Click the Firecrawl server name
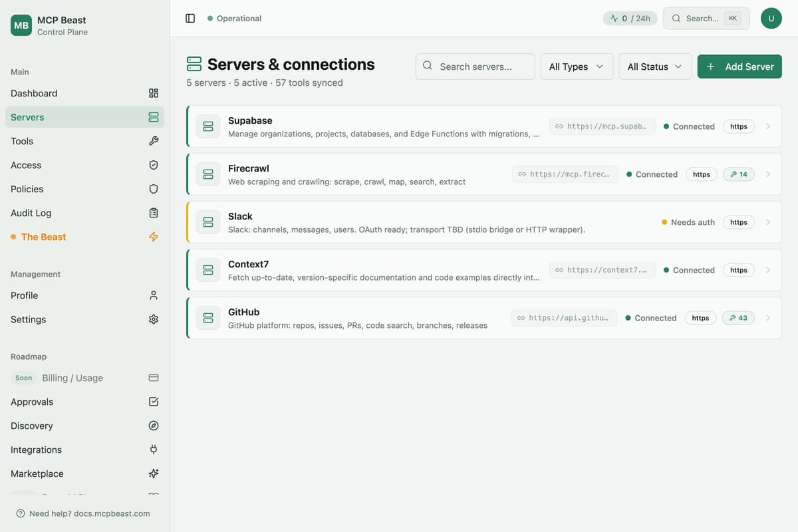 (x=248, y=168)
